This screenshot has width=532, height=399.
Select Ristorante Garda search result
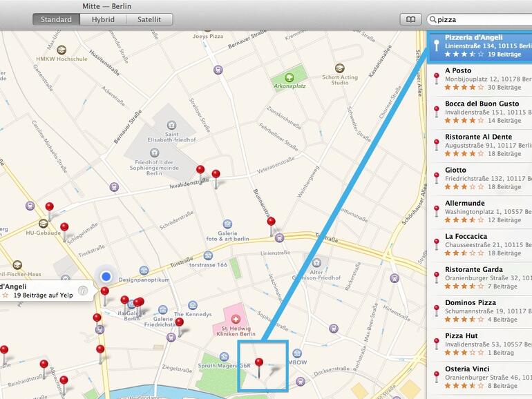pos(479,278)
